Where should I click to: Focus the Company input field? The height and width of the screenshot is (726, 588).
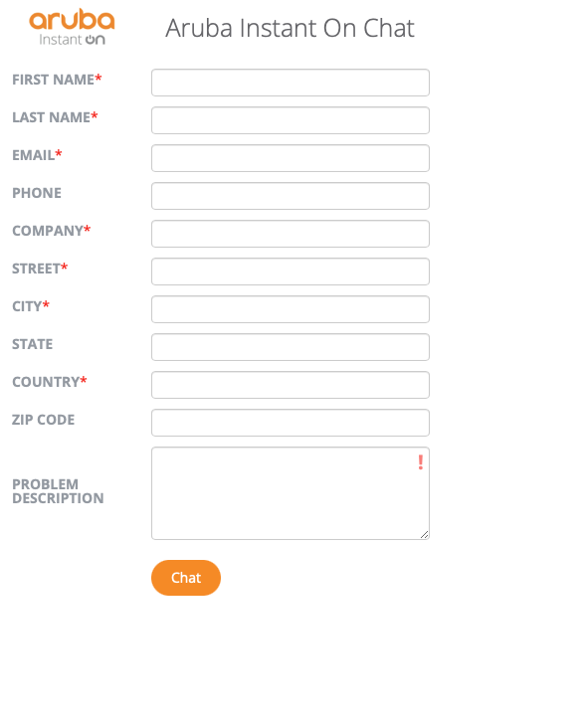tap(291, 234)
